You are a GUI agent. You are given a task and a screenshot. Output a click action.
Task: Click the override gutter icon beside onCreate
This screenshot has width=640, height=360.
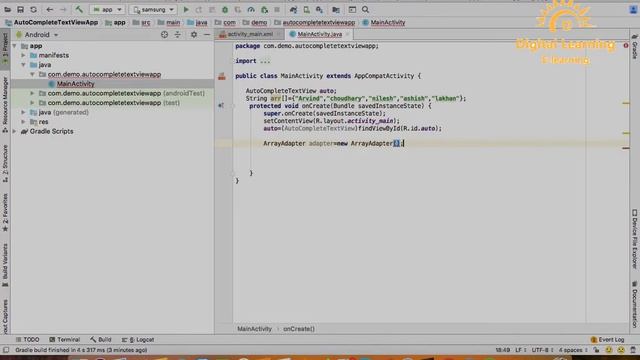[x=221, y=106]
